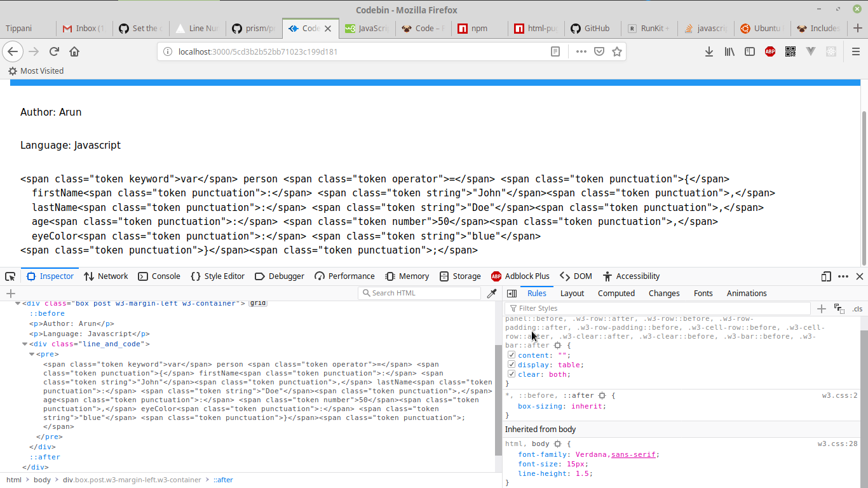
Task: Open devtools customize options menu
Action: click(x=843, y=276)
